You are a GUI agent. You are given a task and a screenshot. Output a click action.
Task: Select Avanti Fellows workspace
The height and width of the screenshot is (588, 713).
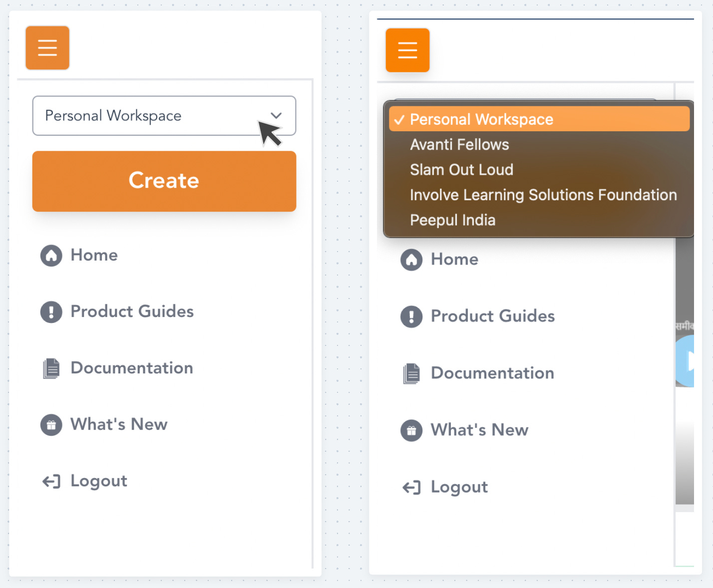pyautogui.click(x=459, y=144)
